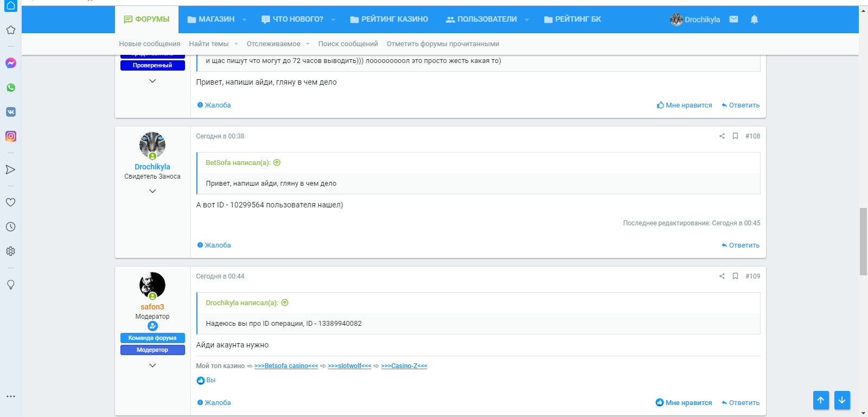Open the heart icon in browser sidebar

[11, 202]
